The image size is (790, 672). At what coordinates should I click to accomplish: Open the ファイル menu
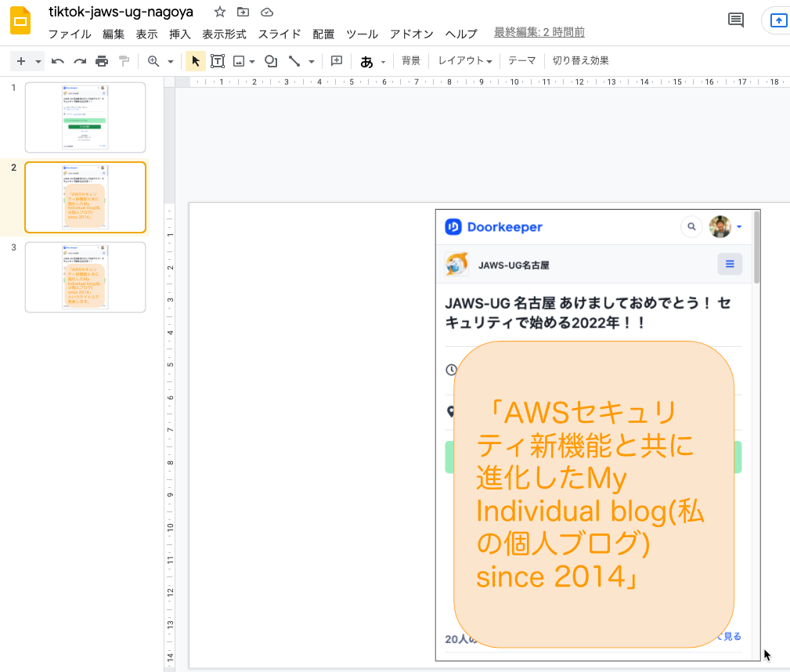70,34
